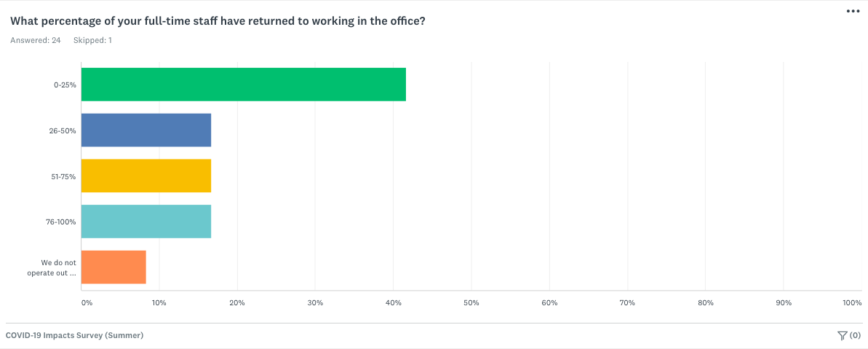Select the orange 'We do not operate' bar
Screen dimensions: 868x349
click(x=114, y=267)
